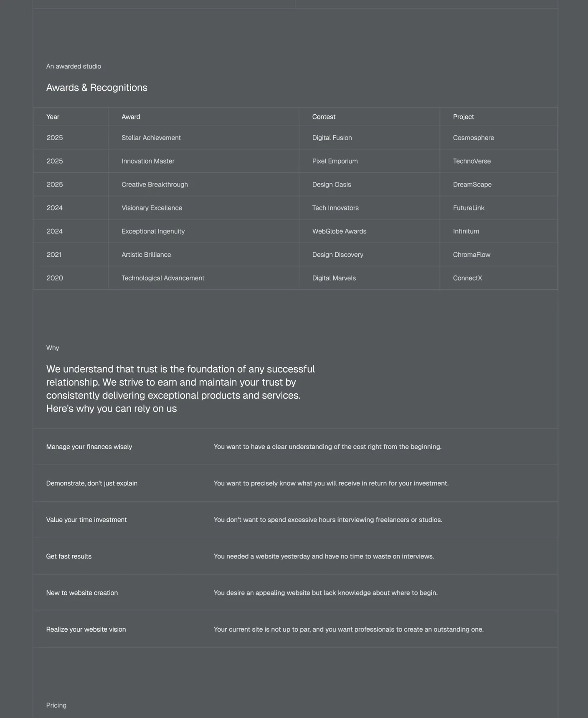Image resolution: width=588 pixels, height=718 pixels.
Task: Click Realize your website vision item
Action: [86, 630]
